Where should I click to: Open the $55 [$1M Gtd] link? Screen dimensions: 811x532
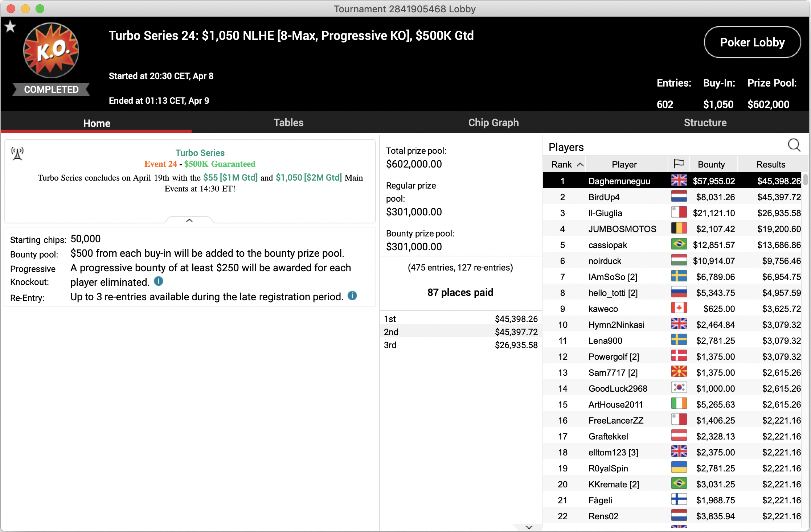[230, 178]
